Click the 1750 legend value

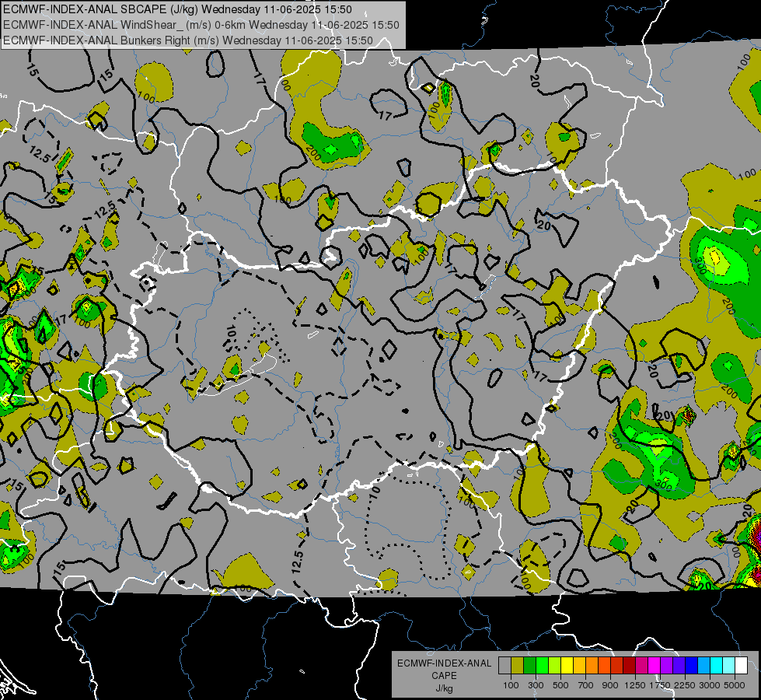pos(660,685)
